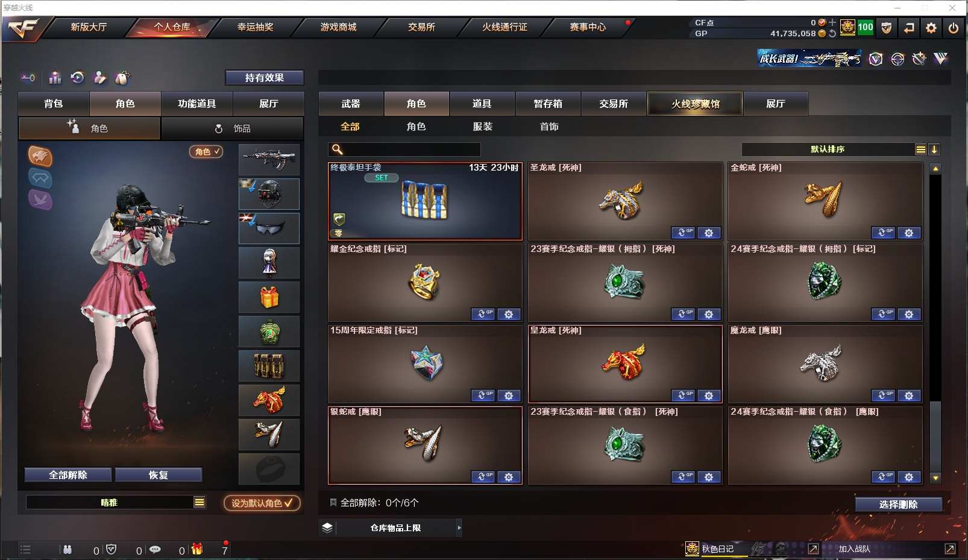Toggle the 角色 checkmark above character

point(206,152)
